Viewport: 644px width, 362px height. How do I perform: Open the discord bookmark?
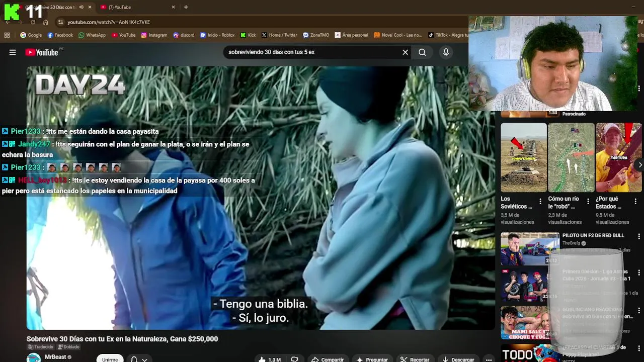point(184,35)
